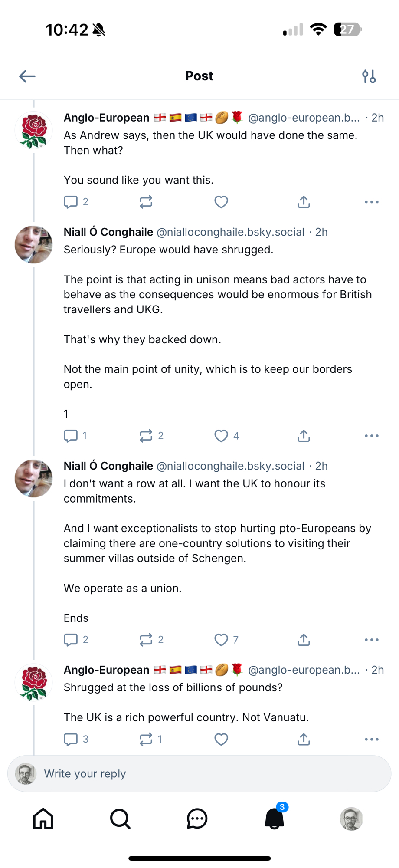
Task: Go to the Home tab
Action: click(x=43, y=819)
